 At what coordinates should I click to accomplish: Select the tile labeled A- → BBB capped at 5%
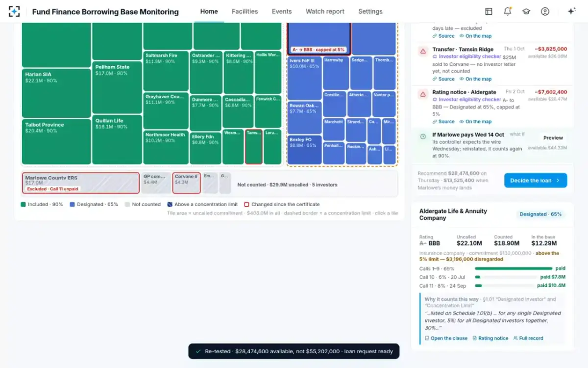[x=318, y=38]
